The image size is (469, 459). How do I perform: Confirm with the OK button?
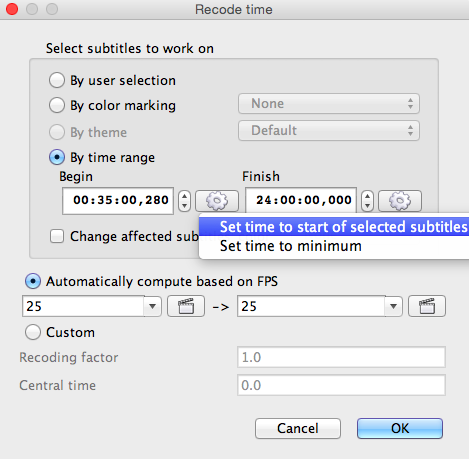tap(400, 428)
